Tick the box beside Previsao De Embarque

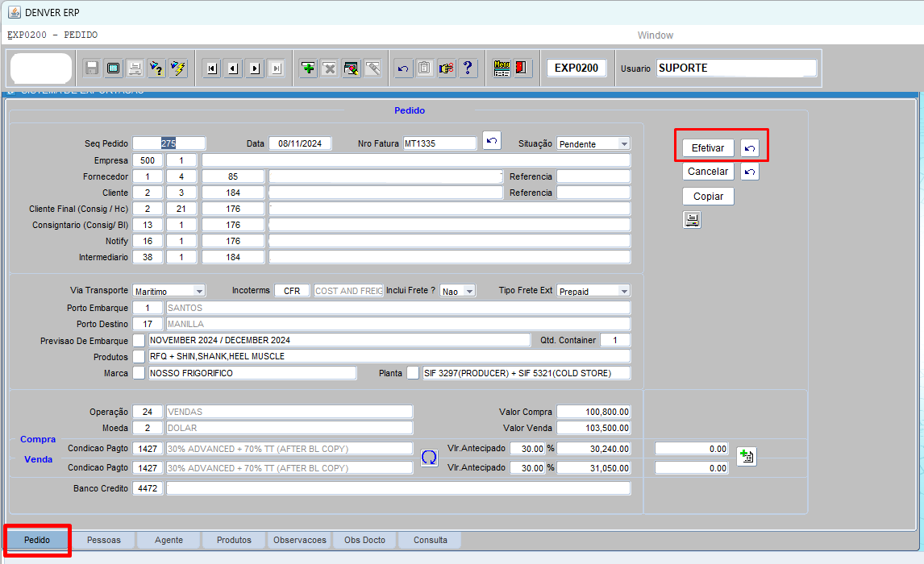[139, 340]
